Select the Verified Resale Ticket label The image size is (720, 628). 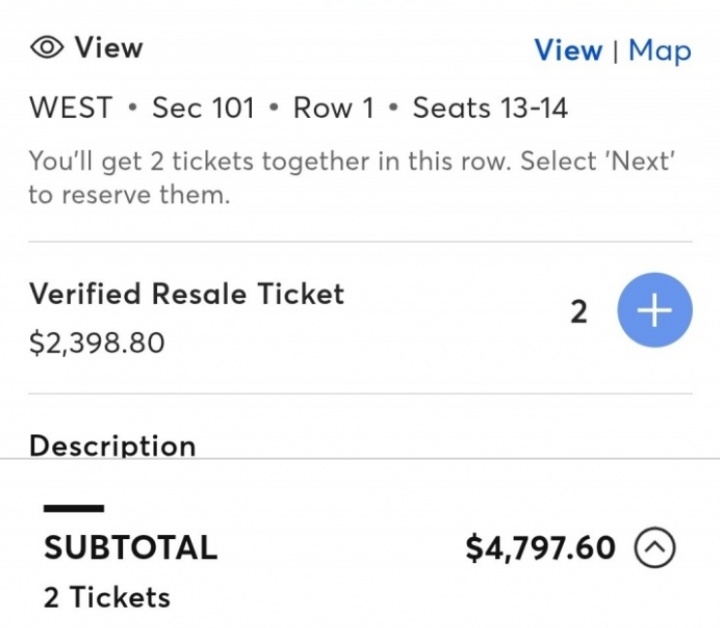(x=186, y=294)
